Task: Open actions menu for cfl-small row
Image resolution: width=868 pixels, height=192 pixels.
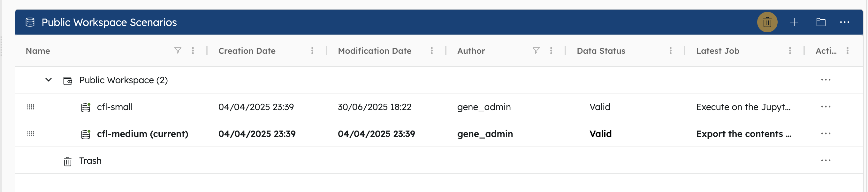Action: click(826, 107)
